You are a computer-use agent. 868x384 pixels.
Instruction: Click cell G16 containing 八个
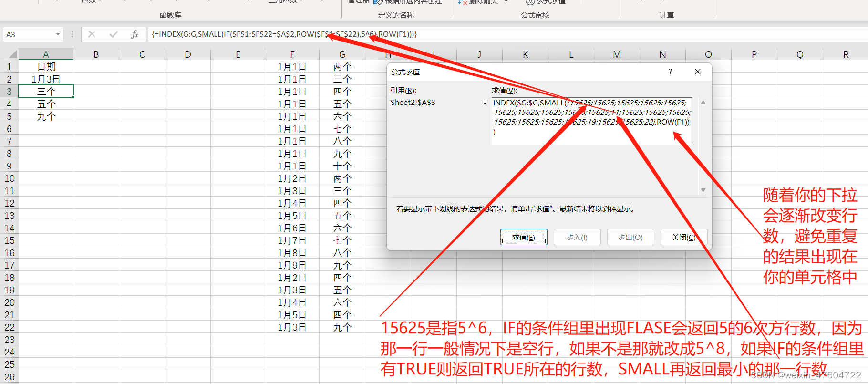pyautogui.click(x=342, y=253)
